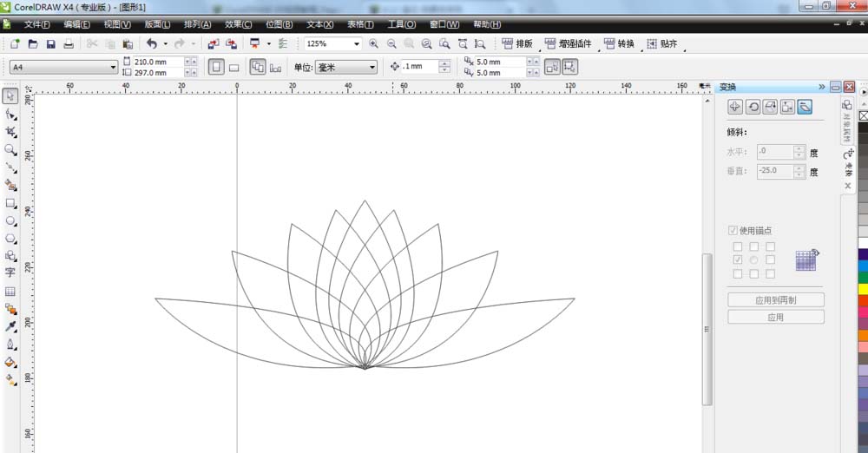Select the Basic Shapes tool

pyautogui.click(x=10, y=255)
